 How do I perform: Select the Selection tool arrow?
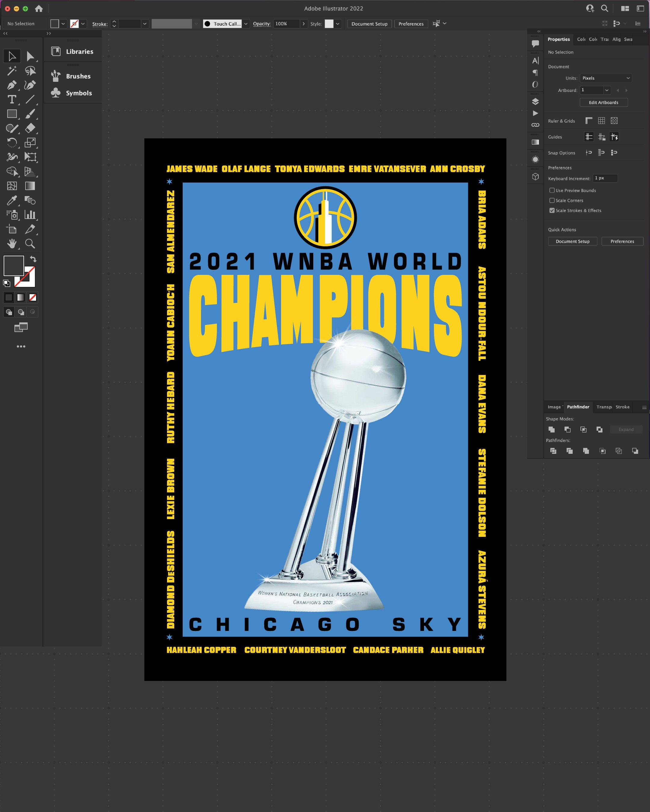coord(12,56)
